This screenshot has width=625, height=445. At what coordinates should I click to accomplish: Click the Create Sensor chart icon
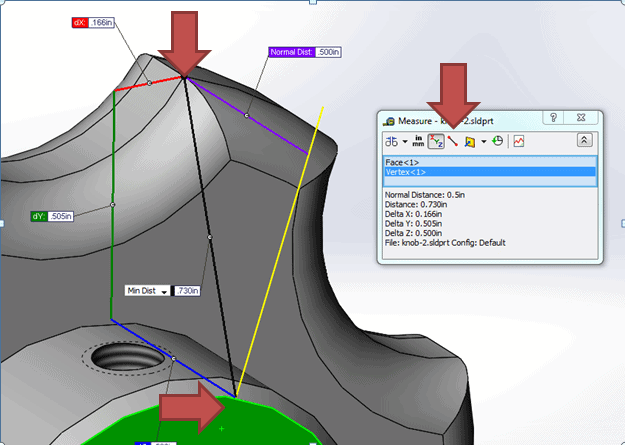click(519, 142)
